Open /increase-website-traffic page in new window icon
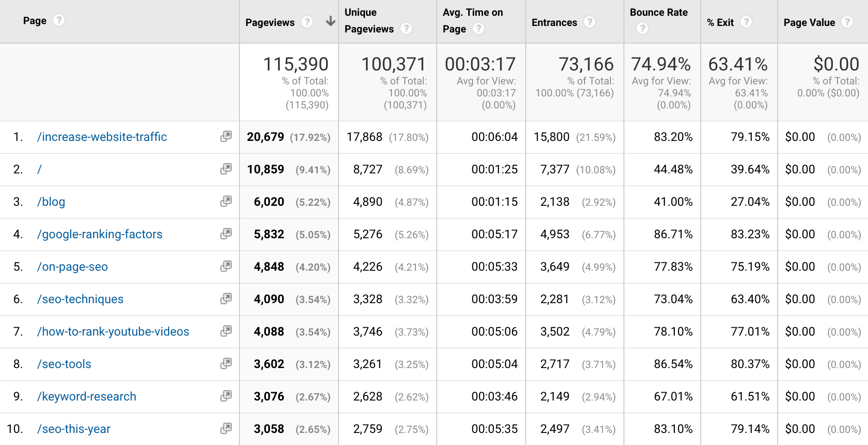 coord(226,136)
